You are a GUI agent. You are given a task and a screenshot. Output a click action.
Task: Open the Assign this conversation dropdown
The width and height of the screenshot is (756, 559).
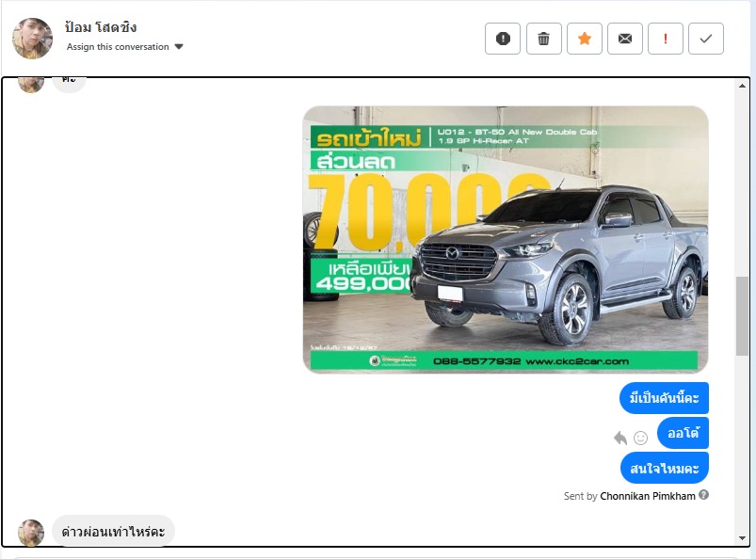[125, 47]
